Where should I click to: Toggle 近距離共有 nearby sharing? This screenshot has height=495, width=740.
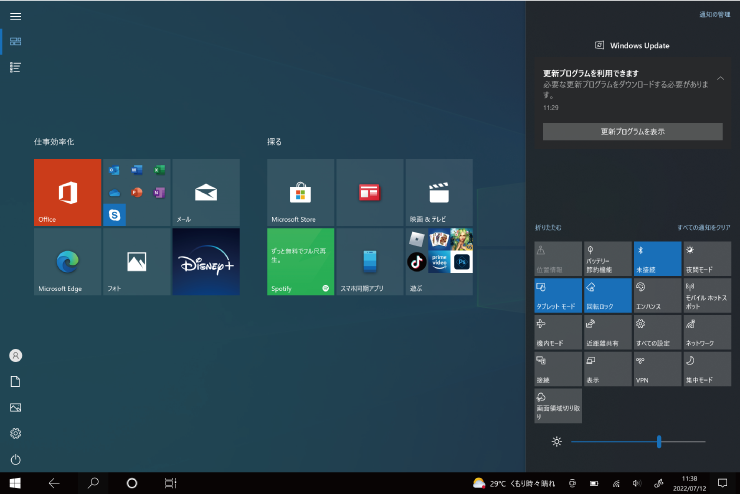tap(608, 333)
